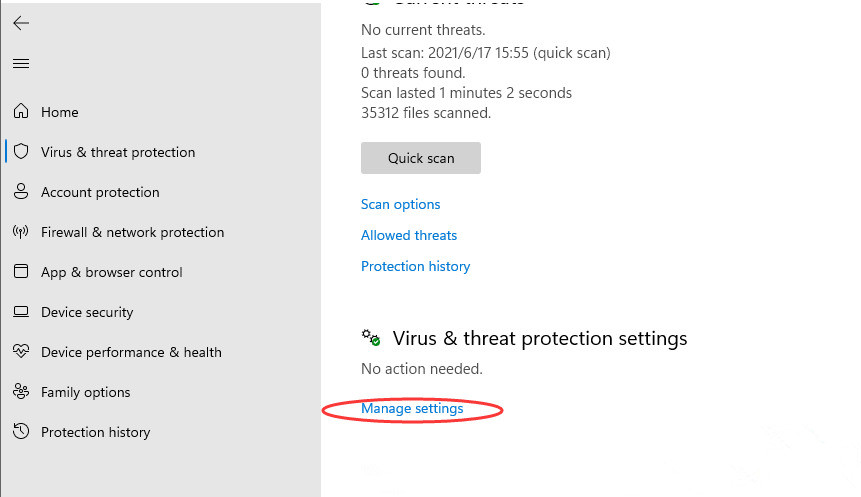Click the App & browser control window icon
This screenshot has height=497, width=861.
(x=21, y=272)
